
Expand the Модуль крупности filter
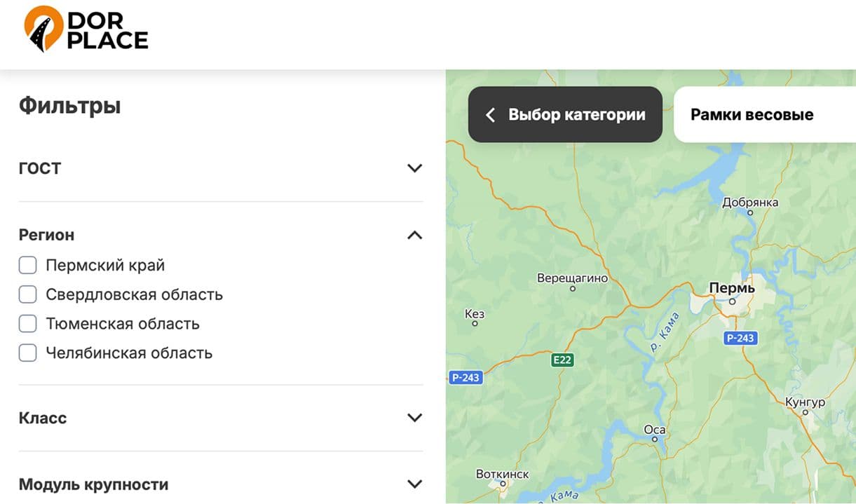pyautogui.click(x=414, y=484)
